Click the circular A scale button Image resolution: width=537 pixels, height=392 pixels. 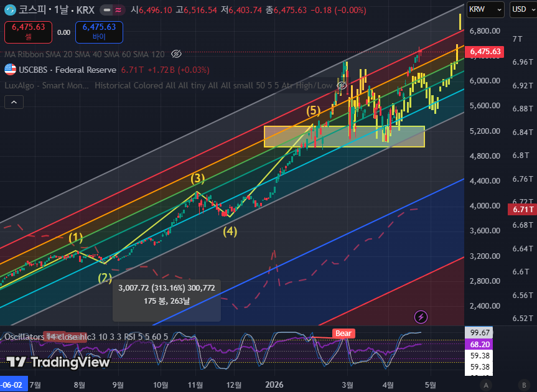[x=485, y=385]
